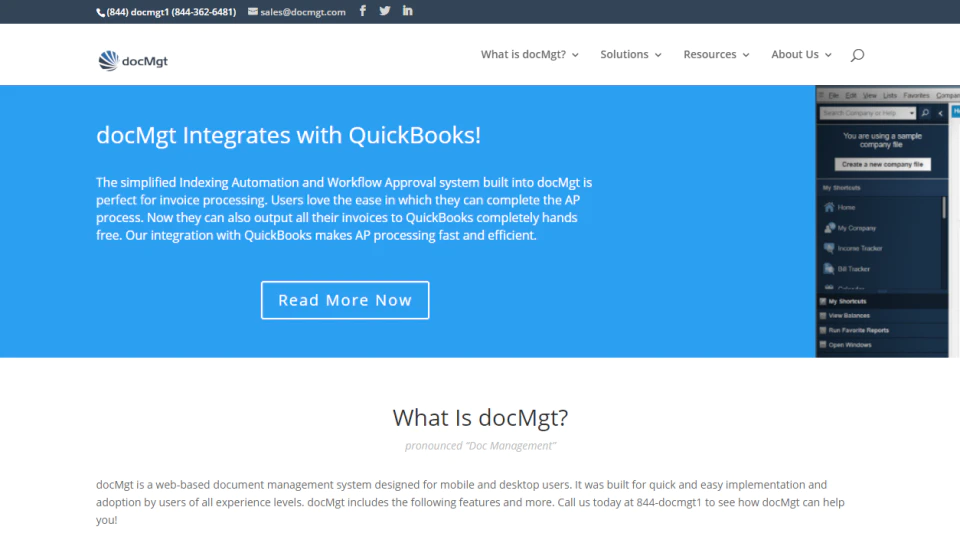Image resolution: width=960 pixels, height=543 pixels.
Task: Open Edit menu in the QuickBooks image
Action: [x=851, y=95]
